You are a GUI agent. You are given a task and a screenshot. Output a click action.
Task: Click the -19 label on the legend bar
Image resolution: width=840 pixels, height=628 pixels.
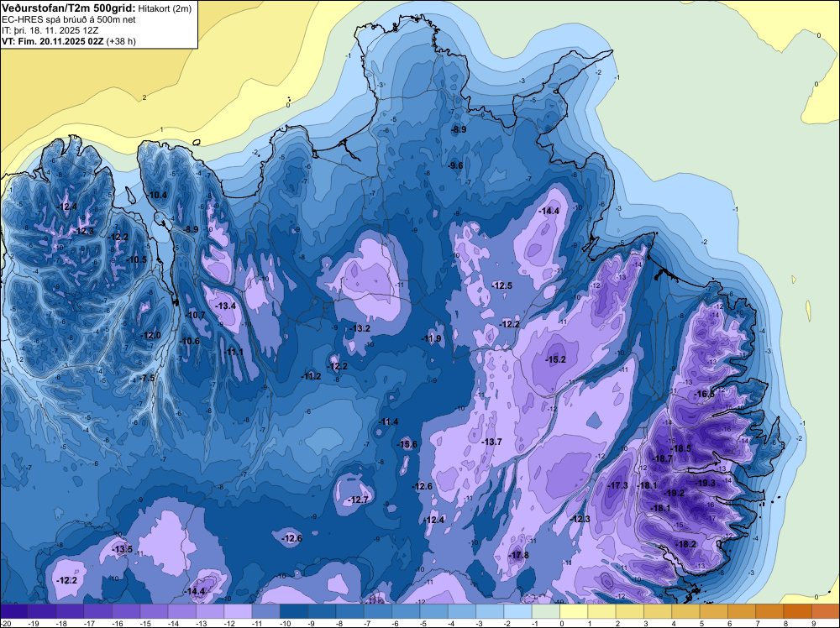tap(34, 623)
